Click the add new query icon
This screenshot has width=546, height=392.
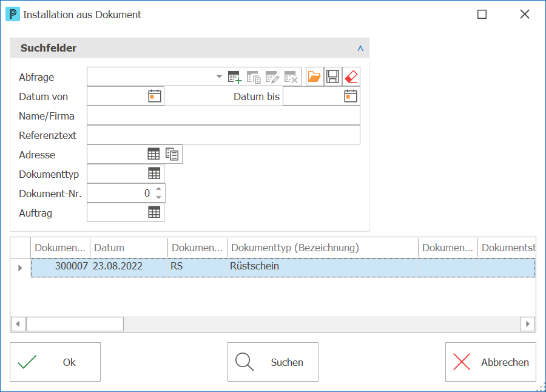(x=235, y=77)
